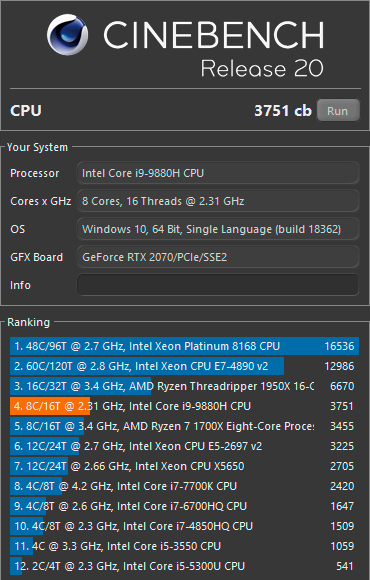Select the Xeon Platinum 8168 ranking entry
Viewport: 370px width, 580px height.
click(184, 346)
